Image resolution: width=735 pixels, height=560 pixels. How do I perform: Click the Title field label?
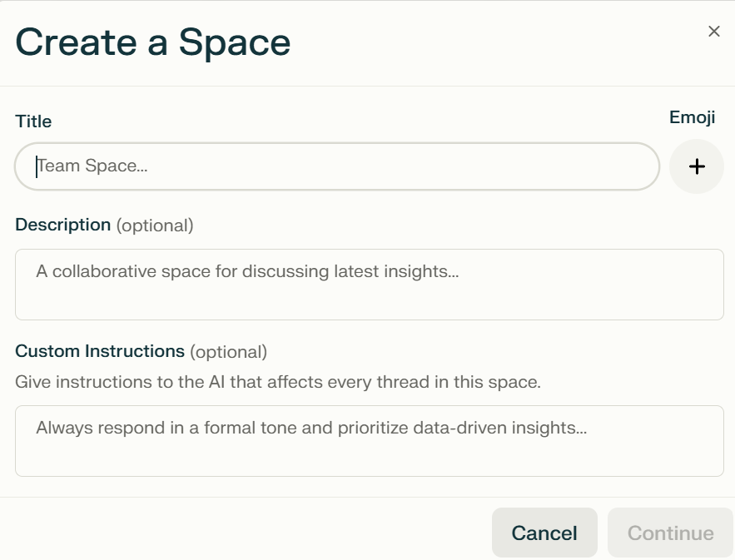point(33,121)
